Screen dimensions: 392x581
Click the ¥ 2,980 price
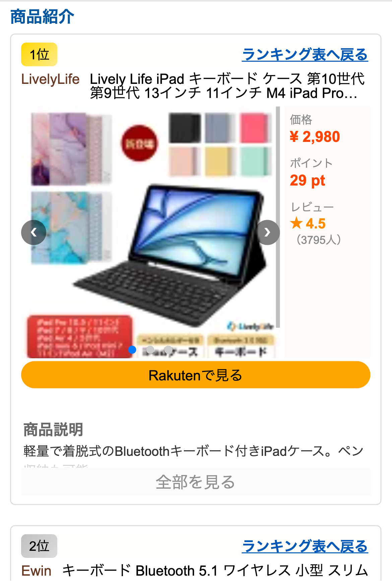[x=315, y=137]
